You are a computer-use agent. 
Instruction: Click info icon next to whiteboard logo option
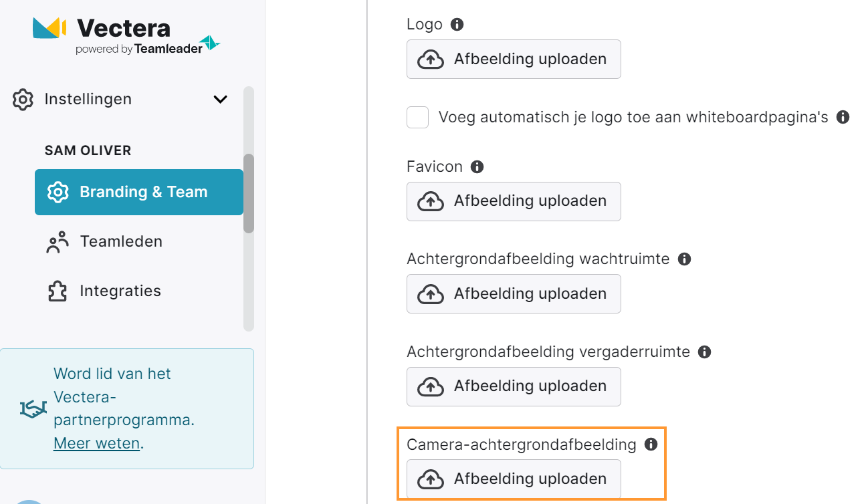(843, 117)
